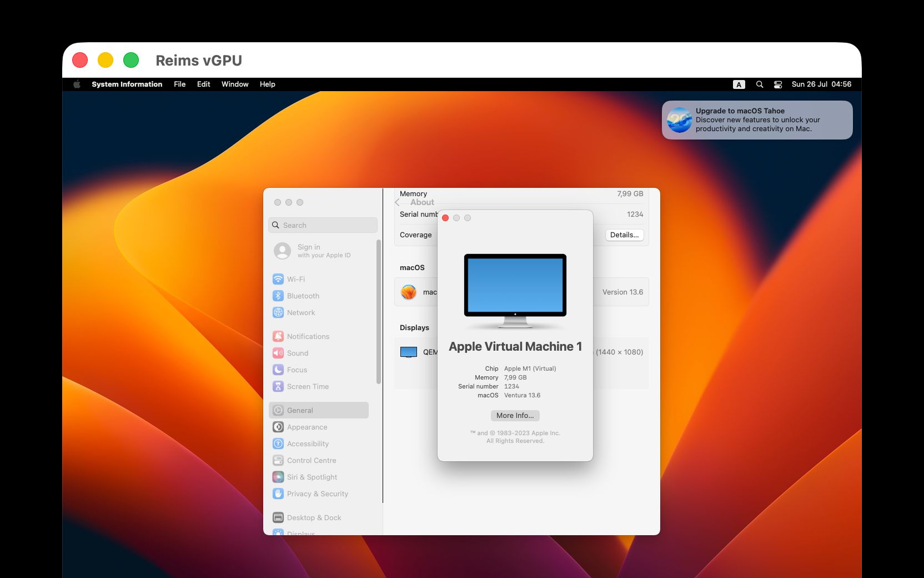Select the Sound label in sidebar
This screenshot has height=578, width=924.
click(298, 353)
